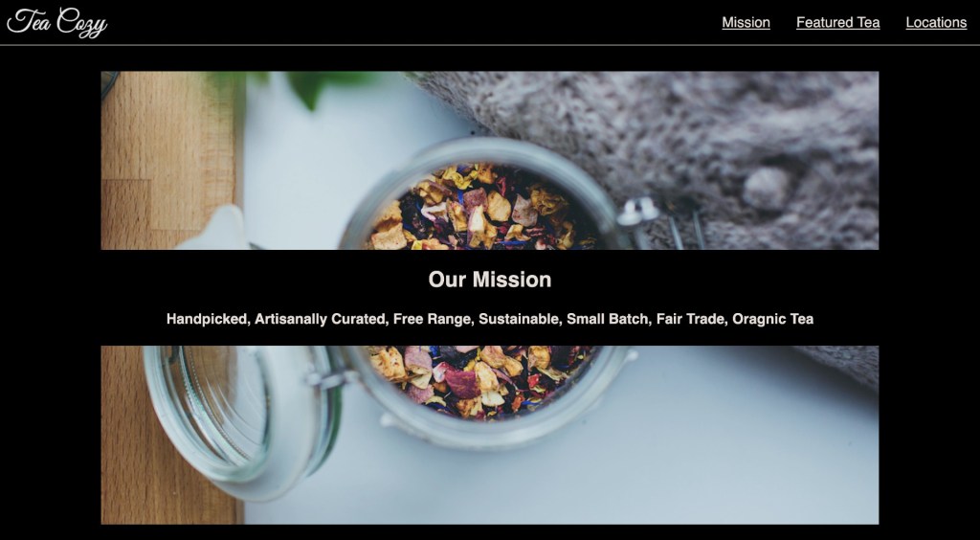Go to the Featured Tea section link
Viewport: 980px width, 540px height.
click(x=837, y=23)
